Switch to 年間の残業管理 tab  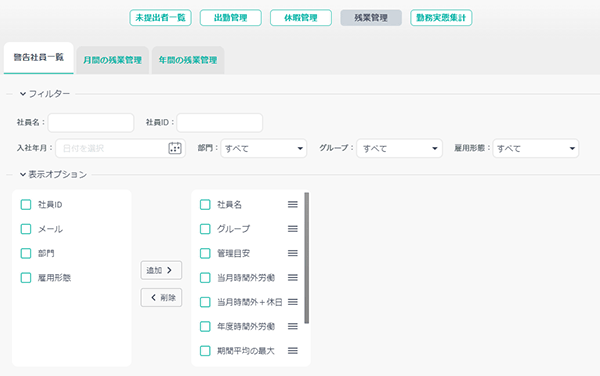[188, 60]
